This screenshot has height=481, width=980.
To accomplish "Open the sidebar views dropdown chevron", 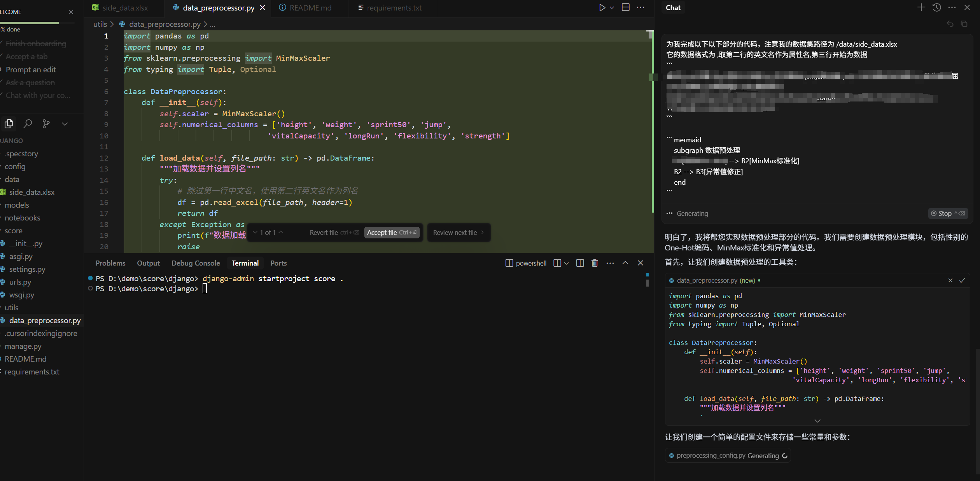I will (65, 124).
